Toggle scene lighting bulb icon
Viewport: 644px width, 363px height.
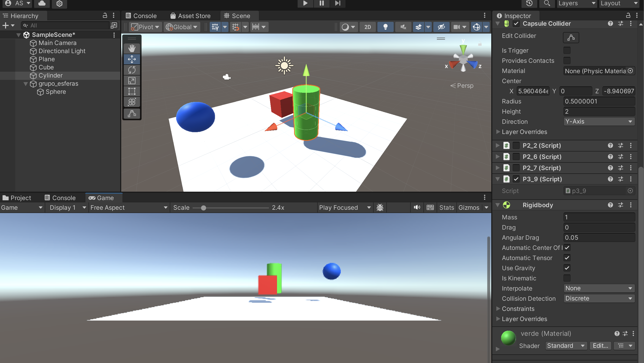coord(385,27)
